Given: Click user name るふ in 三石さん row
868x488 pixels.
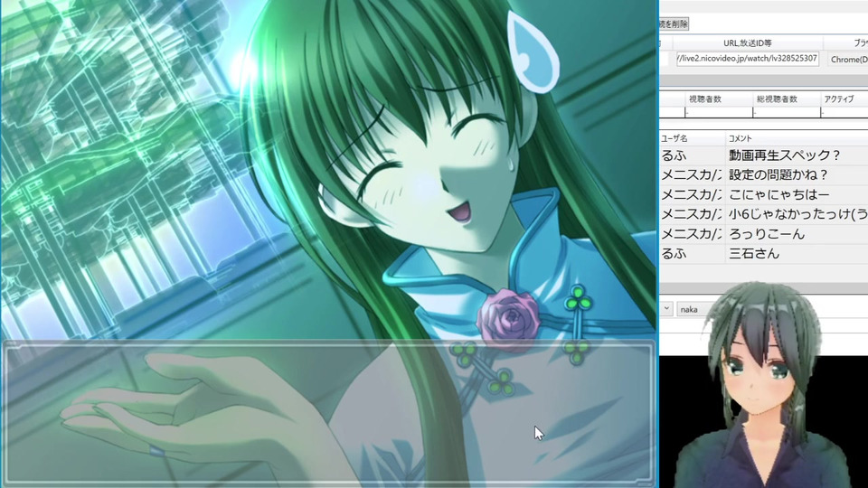Looking at the screenshot, I should click(674, 253).
